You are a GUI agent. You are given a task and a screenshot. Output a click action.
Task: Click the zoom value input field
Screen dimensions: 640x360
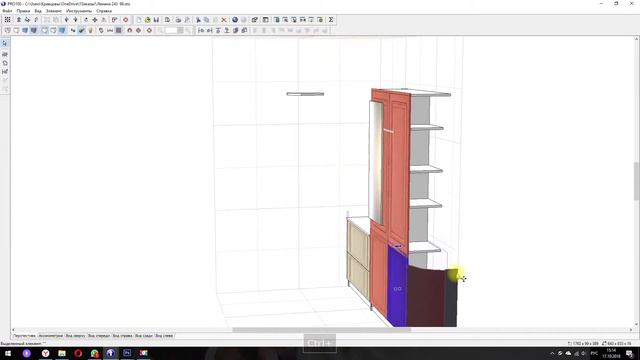point(171,30)
